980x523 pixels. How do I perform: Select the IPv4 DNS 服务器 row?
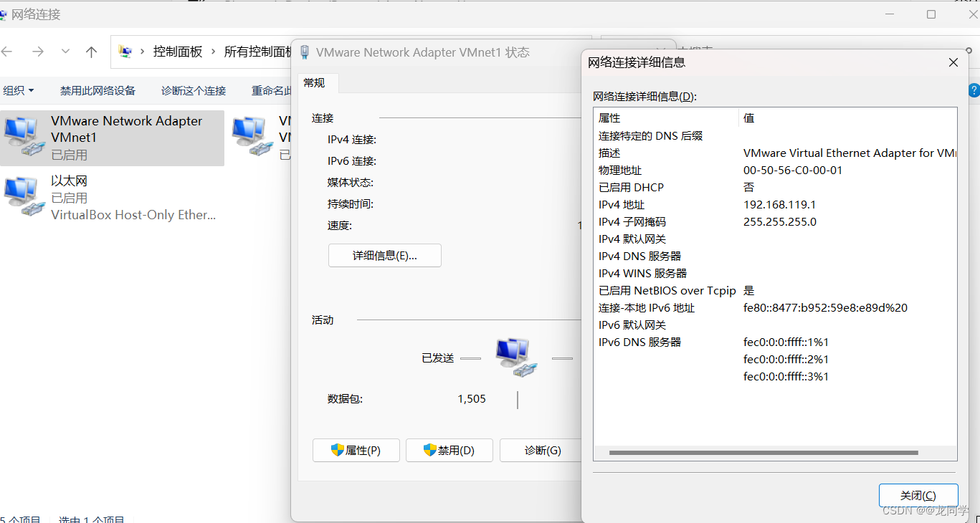[775, 256]
